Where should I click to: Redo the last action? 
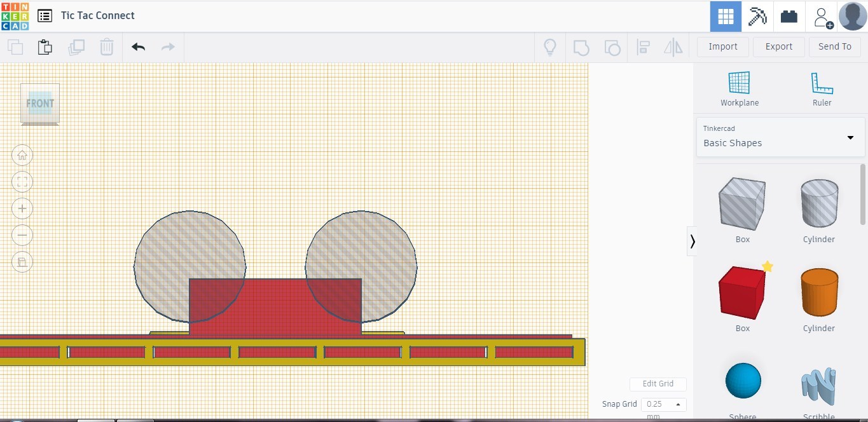(168, 47)
